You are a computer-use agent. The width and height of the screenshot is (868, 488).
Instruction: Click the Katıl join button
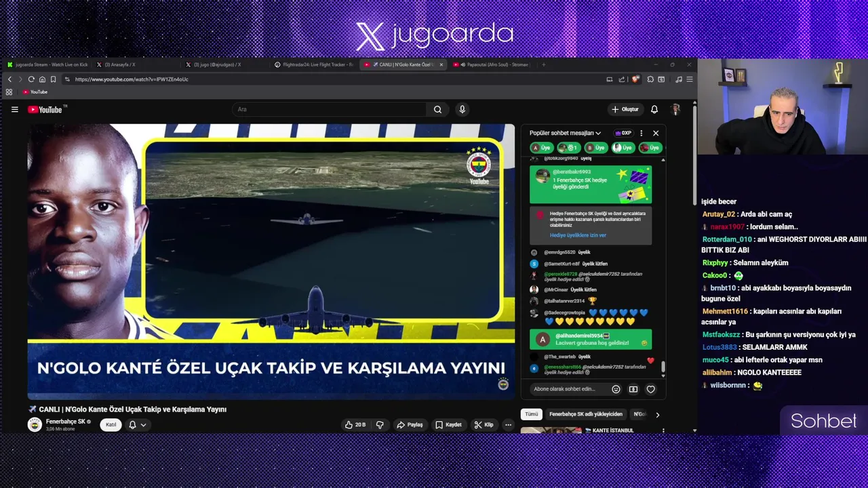tap(111, 425)
